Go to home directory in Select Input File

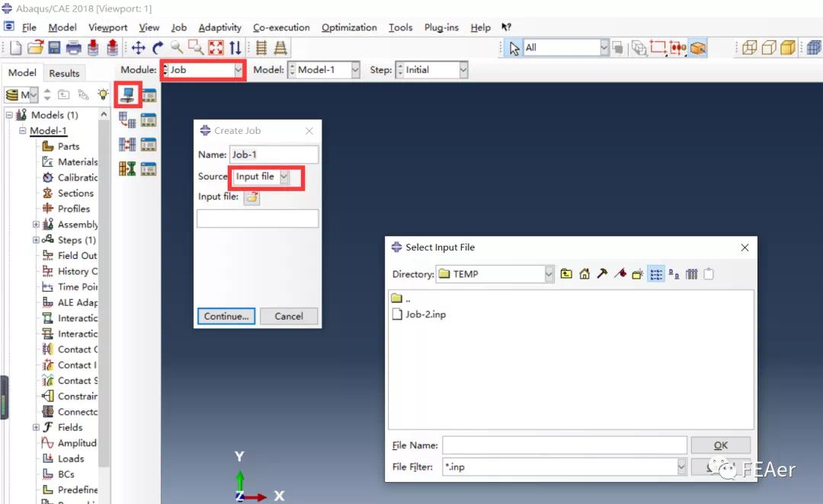pos(584,274)
